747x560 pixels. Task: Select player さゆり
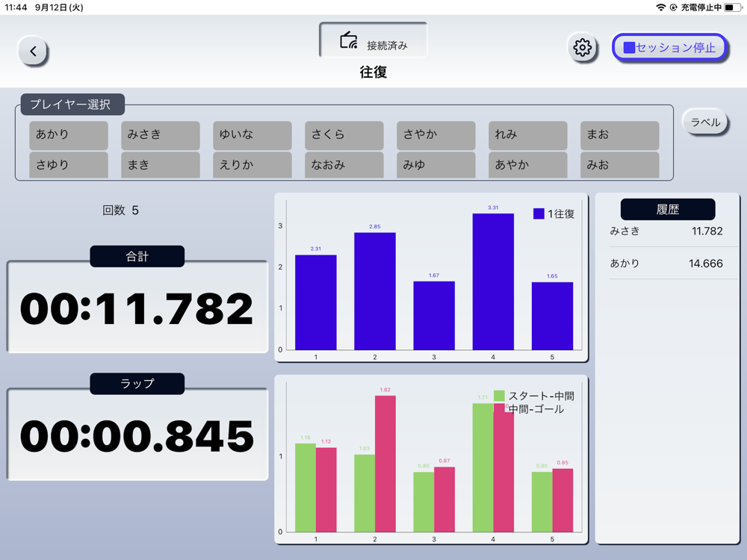(69, 165)
